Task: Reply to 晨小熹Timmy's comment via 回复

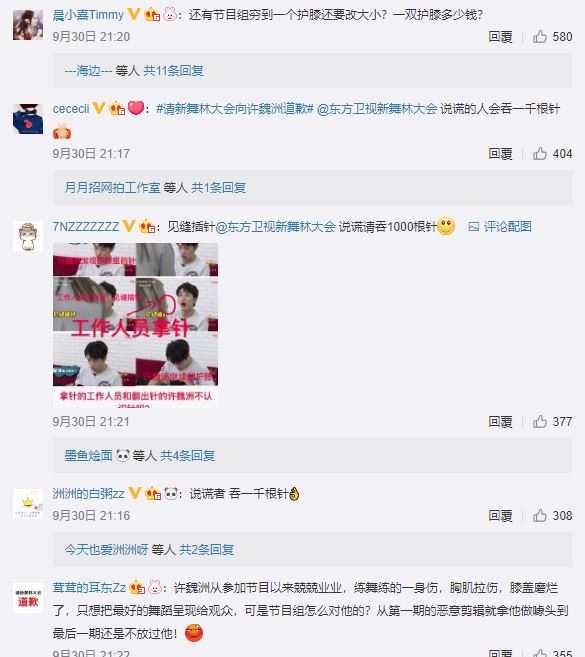Action: [500, 37]
